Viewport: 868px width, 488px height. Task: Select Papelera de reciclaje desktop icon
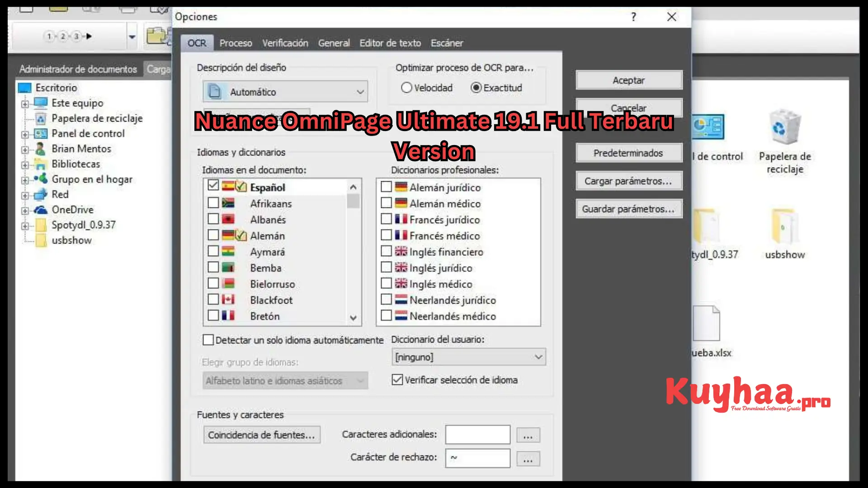point(785,127)
